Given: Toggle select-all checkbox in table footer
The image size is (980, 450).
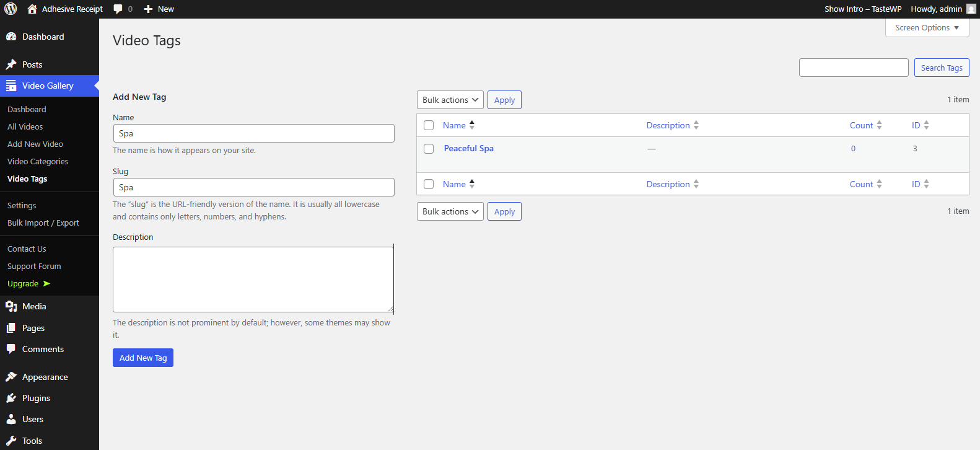Looking at the screenshot, I should click(429, 184).
